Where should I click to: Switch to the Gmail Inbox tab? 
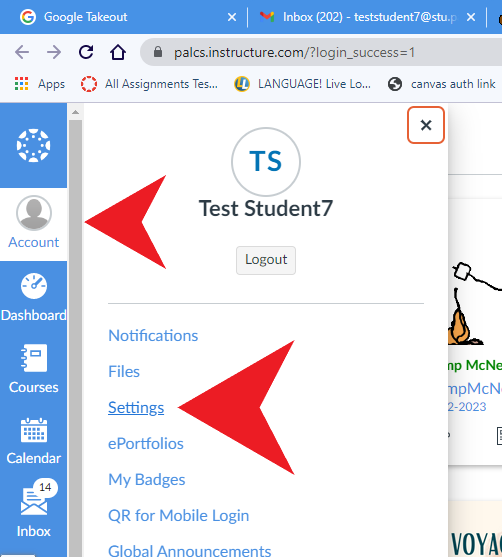366,17
